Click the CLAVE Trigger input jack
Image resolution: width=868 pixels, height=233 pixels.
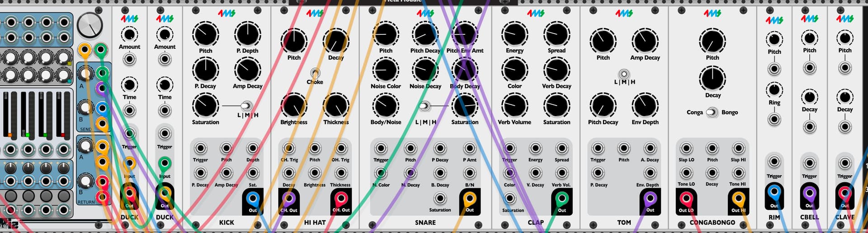[844, 163]
